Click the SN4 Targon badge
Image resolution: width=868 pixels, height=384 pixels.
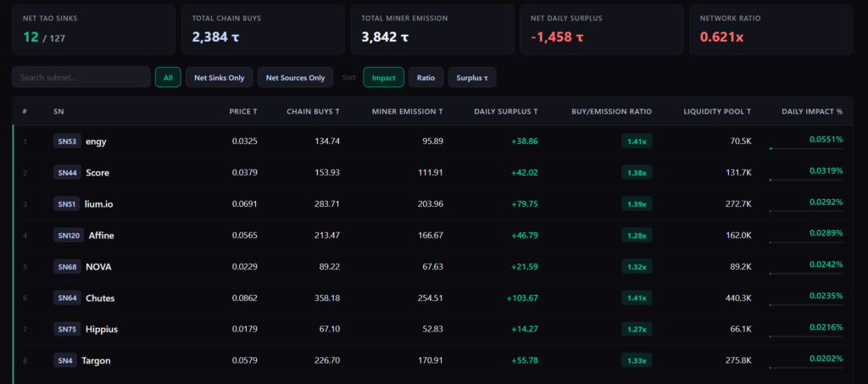(64, 361)
